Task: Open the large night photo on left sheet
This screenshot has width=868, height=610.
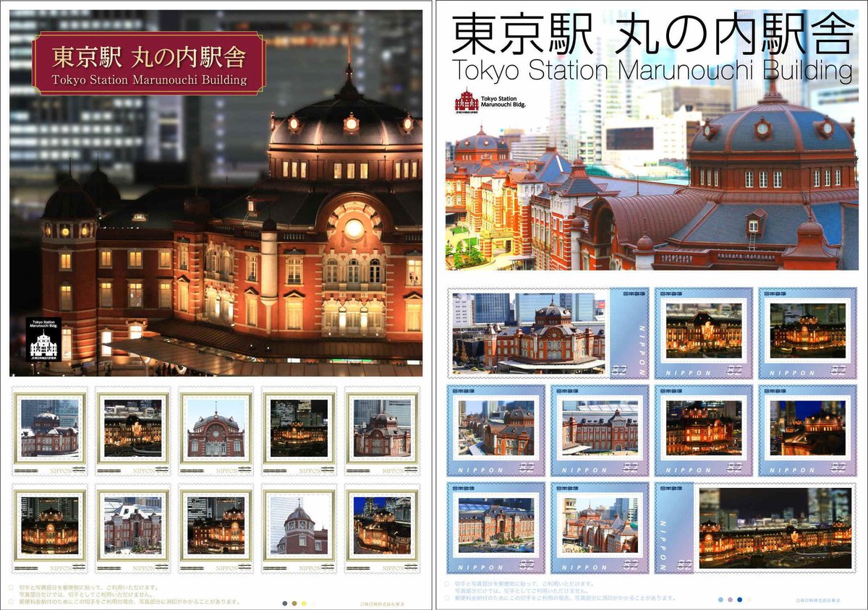Action: coord(216,193)
